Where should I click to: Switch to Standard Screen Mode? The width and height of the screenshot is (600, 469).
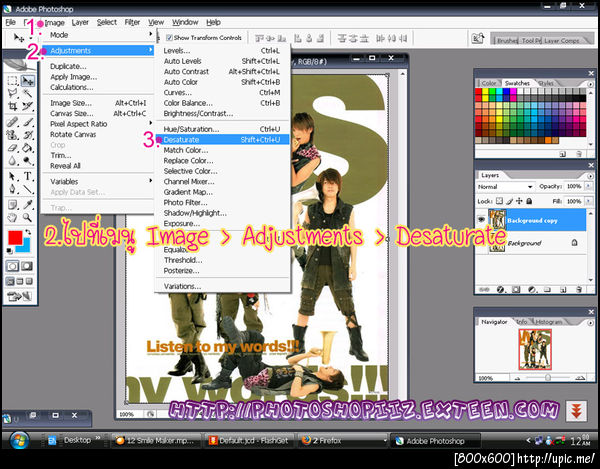pyautogui.click(x=10, y=282)
